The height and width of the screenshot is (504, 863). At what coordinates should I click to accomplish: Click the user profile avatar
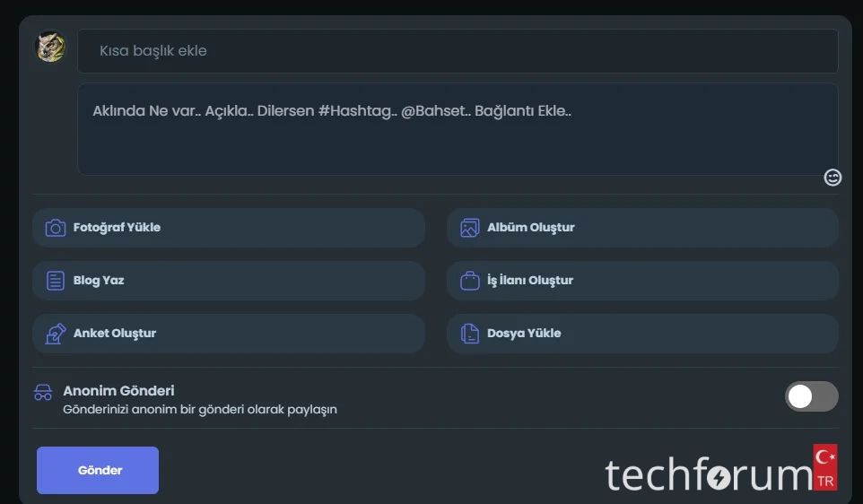(x=50, y=48)
